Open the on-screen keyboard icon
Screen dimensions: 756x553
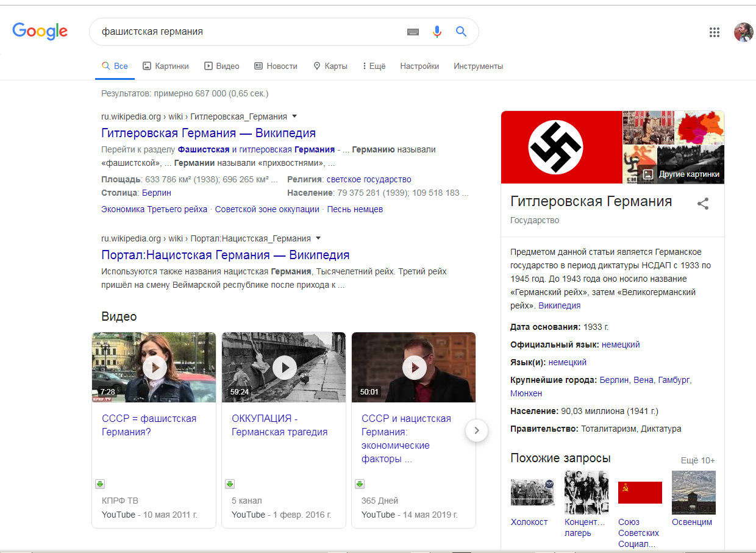pos(413,32)
